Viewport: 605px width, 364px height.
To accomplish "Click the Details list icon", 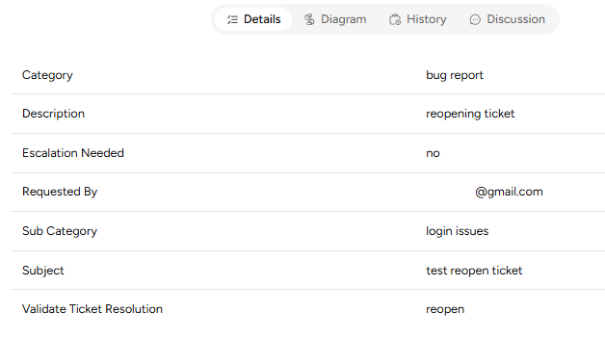I will pos(232,19).
